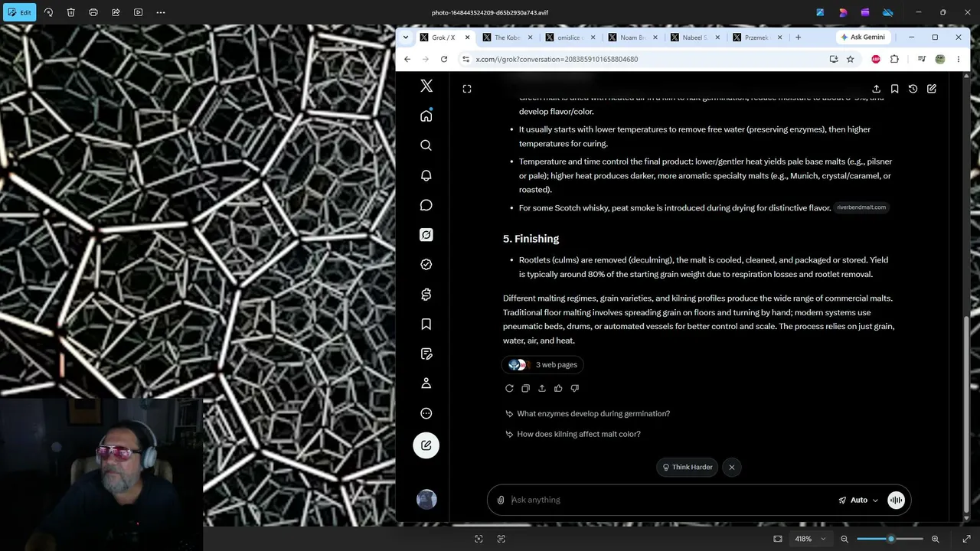The height and width of the screenshot is (551, 980).
Task: Create new post with round compose button
Action: (x=426, y=445)
